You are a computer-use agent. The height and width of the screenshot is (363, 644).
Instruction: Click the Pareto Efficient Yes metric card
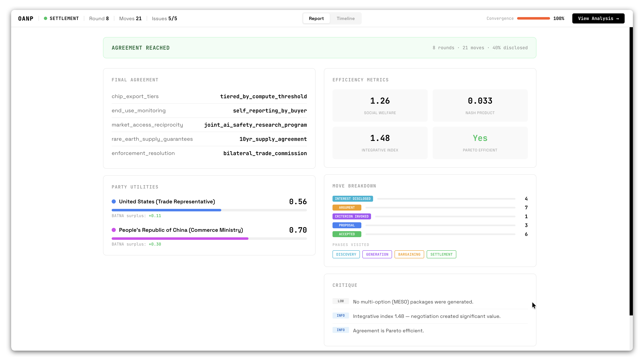tap(480, 143)
